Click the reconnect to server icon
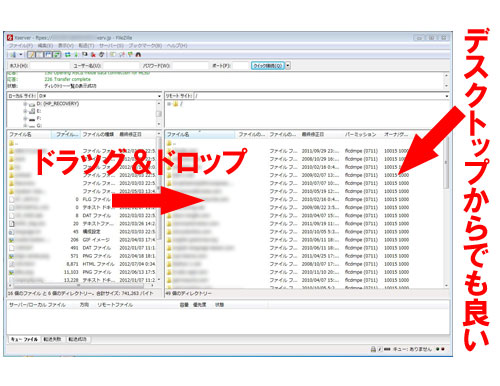Viewport: 500px width, 386px height. pyautogui.click(x=102, y=55)
